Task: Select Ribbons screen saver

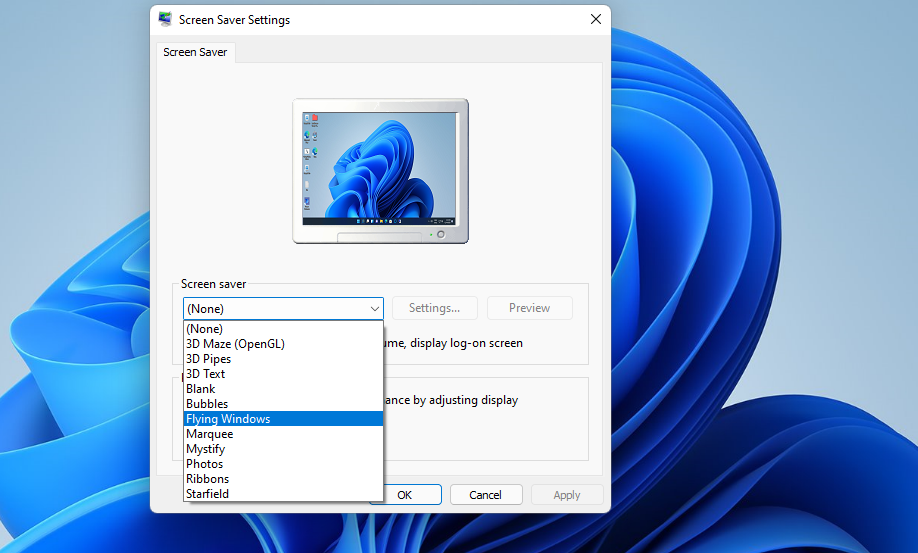Action: coord(283,479)
